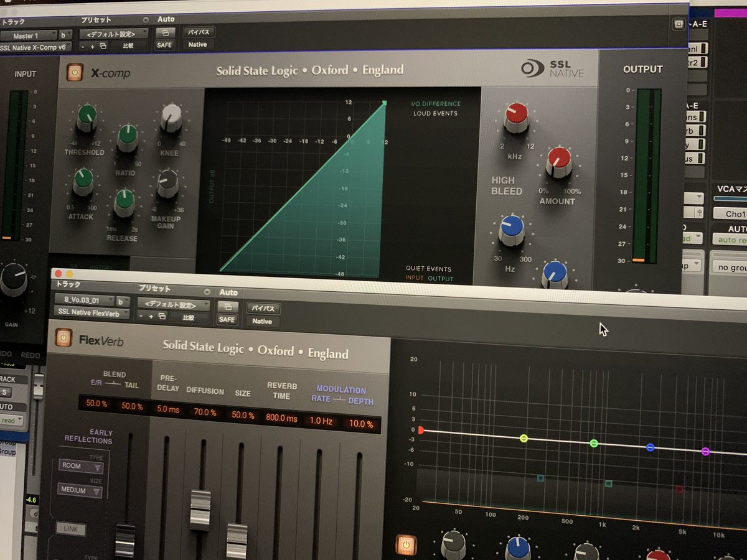The image size is (747, 560).
Task: Open the FlexVerb デフォルト設定 preset dropdown
Action: pos(175,305)
